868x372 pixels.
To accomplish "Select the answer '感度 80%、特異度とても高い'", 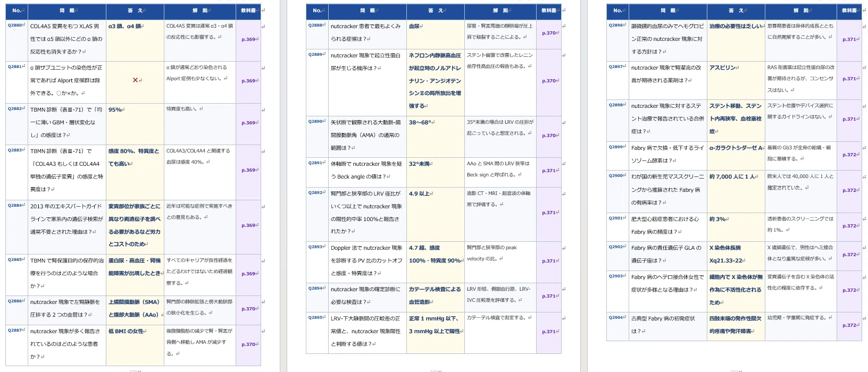I will click(134, 157).
